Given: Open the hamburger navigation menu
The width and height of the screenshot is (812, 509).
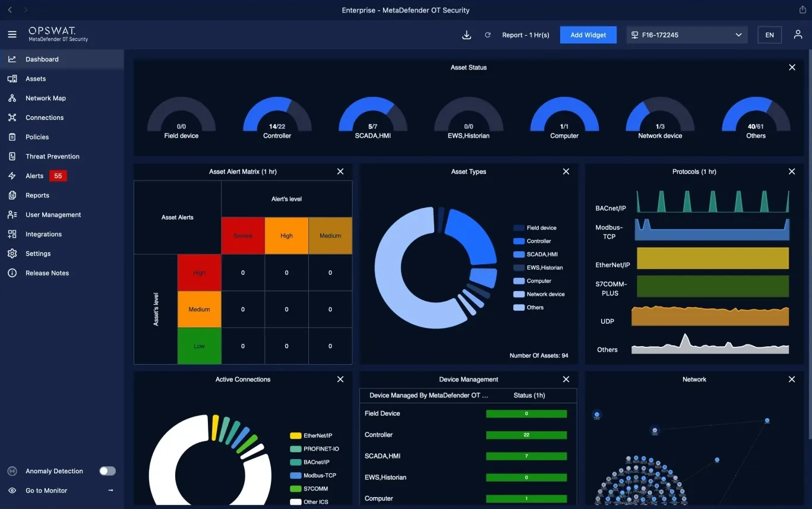Looking at the screenshot, I should click(12, 34).
